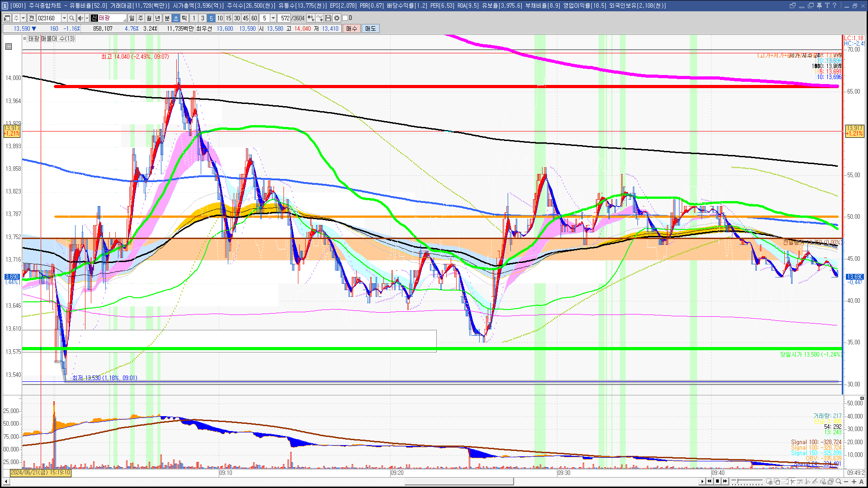Toggle the D checkbox
This screenshot has height=488, width=868.
[345, 18]
